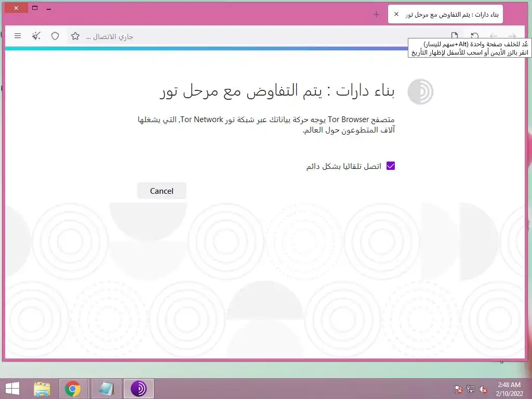
Task: Bookmark this page with star icon
Action: pos(75,36)
